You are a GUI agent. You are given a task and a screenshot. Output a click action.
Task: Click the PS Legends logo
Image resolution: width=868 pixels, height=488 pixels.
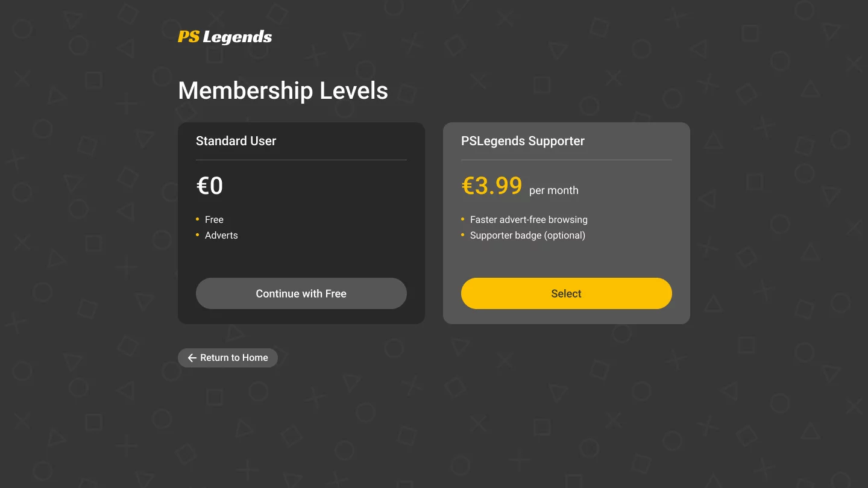(225, 37)
